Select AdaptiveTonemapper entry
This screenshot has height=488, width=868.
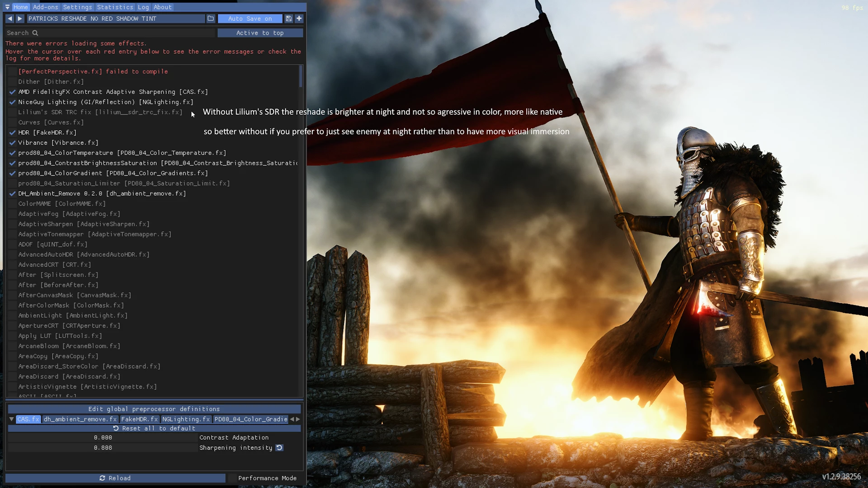point(94,234)
